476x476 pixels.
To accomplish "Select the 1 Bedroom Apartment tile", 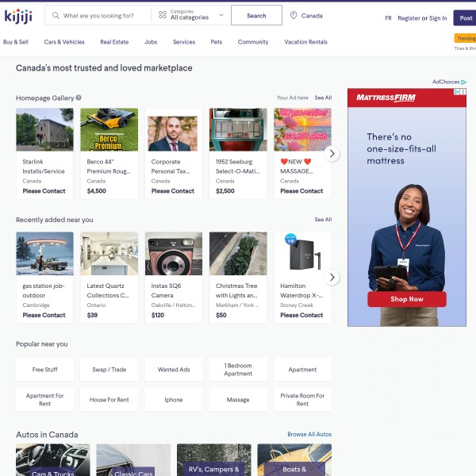I will 238,370.
